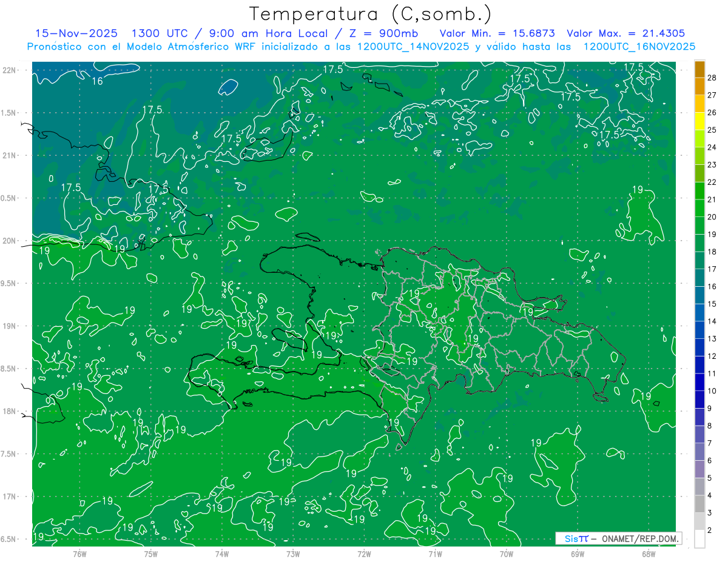Click the '74W' longitude axis label
Image resolution: width=728 pixels, height=562 pixels.
click(221, 555)
